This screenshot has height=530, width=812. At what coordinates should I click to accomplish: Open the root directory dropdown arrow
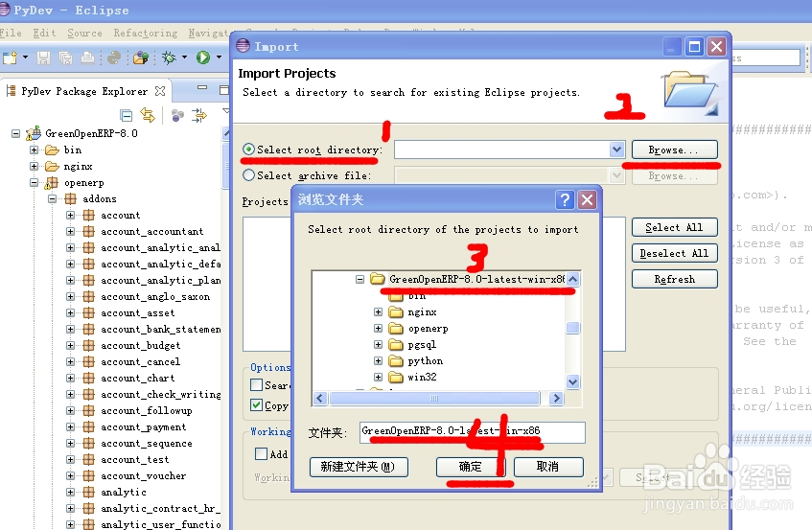[616, 150]
